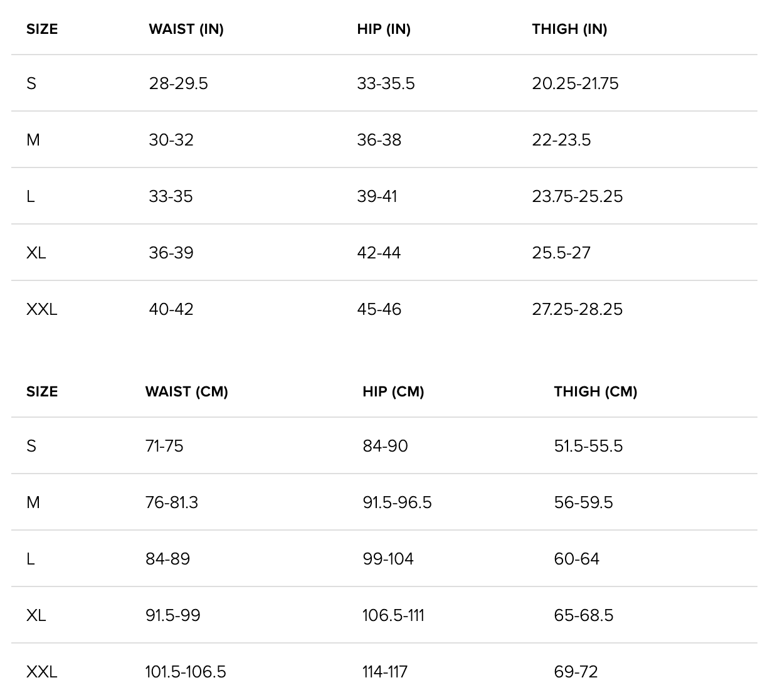Viewport: 770px width, 700px height.
Task: Click the WAIST (CM) column header
Action: (x=186, y=391)
